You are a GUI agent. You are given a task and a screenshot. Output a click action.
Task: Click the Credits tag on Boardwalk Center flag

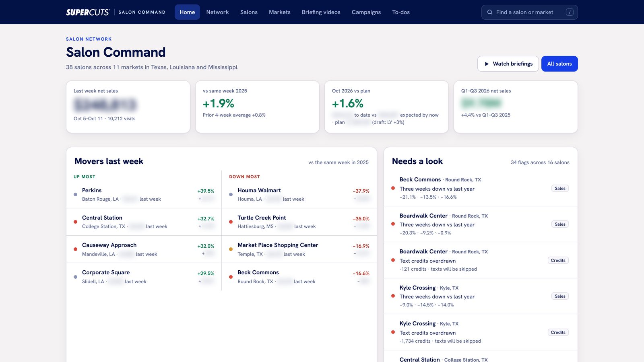pyautogui.click(x=558, y=260)
